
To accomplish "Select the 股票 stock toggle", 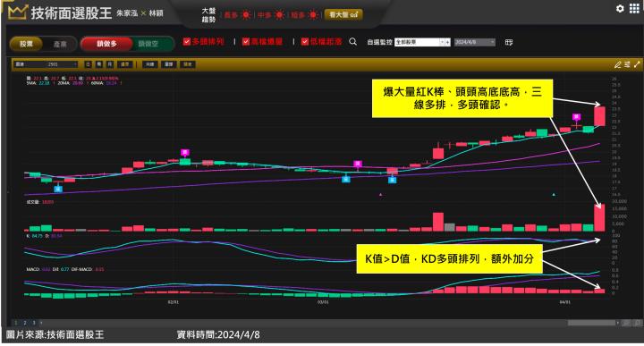I will [x=26, y=44].
